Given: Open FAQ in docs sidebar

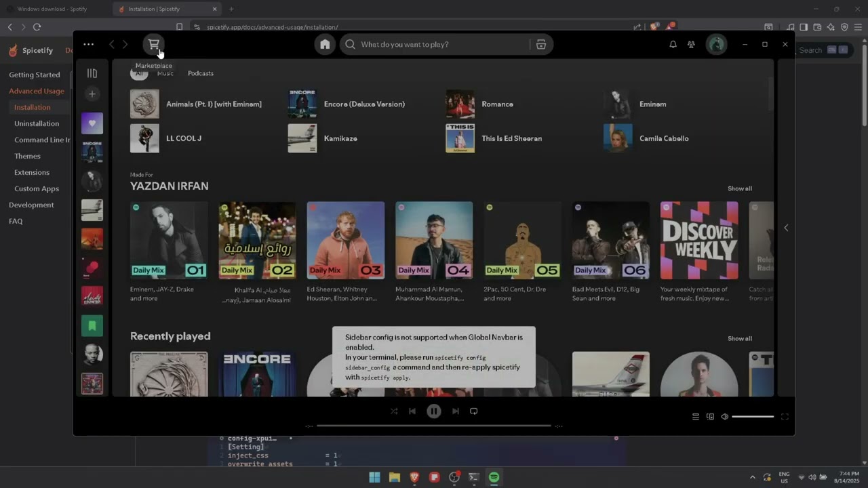Looking at the screenshot, I should (x=16, y=221).
